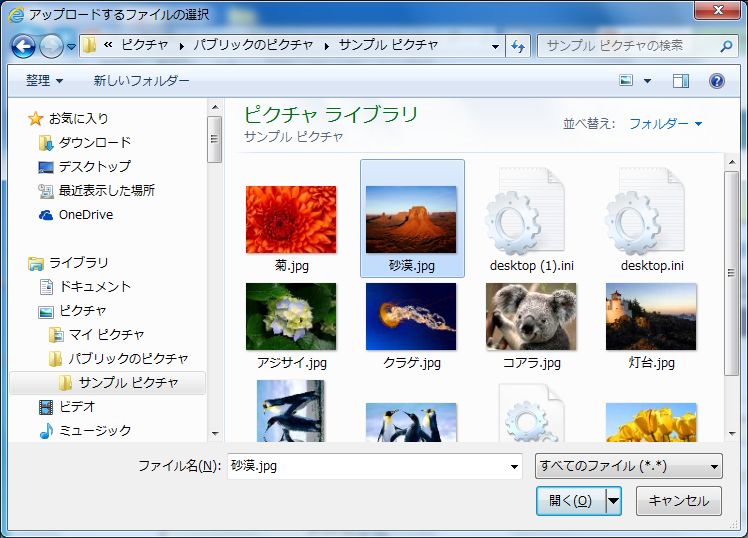Expand arrow after パブリックのピクチャ in breadcrumb
The height and width of the screenshot is (538, 748).
[x=327, y=46]
